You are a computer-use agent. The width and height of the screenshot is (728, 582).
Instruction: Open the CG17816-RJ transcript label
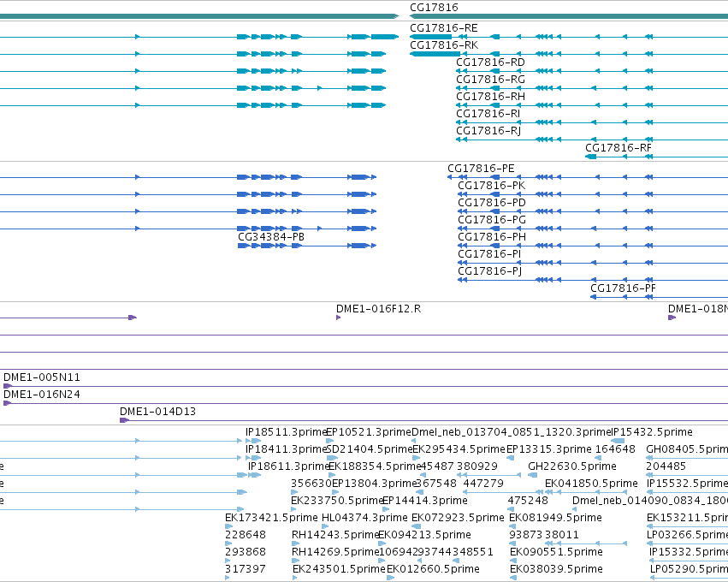click(x=488, y=131)
